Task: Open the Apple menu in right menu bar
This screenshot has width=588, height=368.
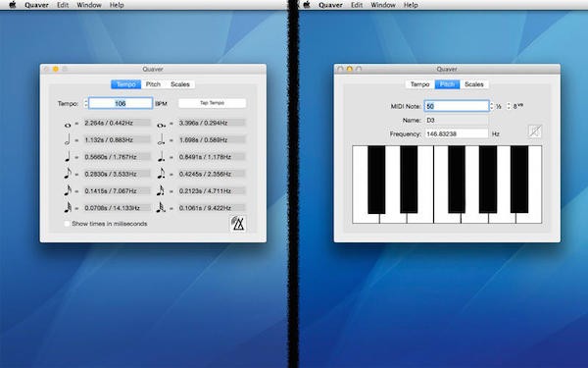Action: (x=307, y=5)
